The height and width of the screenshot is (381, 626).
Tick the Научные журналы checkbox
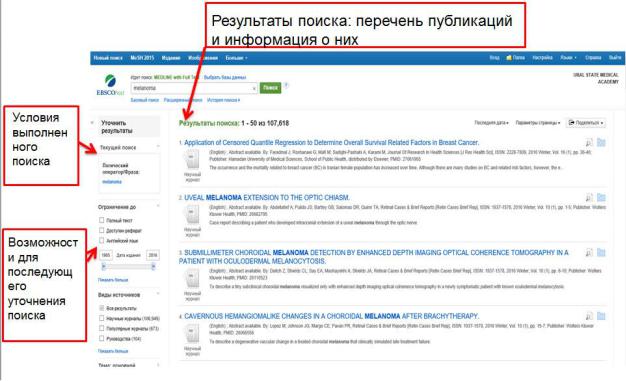tap(101, 318)
